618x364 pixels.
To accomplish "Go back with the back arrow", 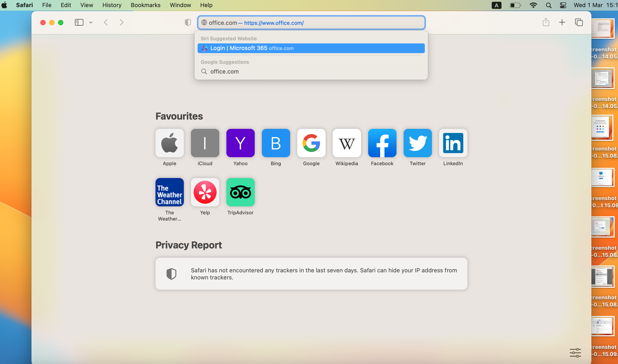I will coord(106,23).
